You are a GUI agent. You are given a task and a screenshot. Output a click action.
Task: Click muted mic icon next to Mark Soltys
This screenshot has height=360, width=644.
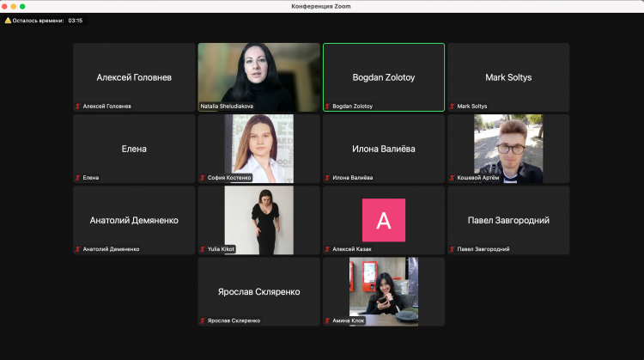coord(453,107)
